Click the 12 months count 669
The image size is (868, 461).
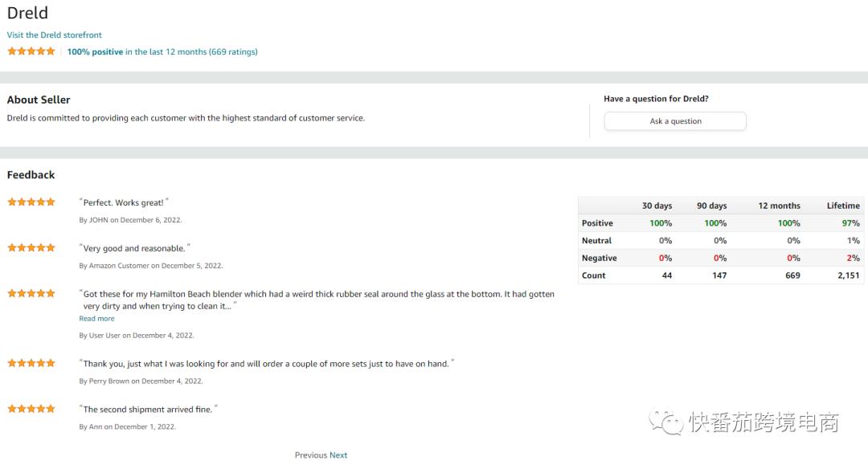792,275
